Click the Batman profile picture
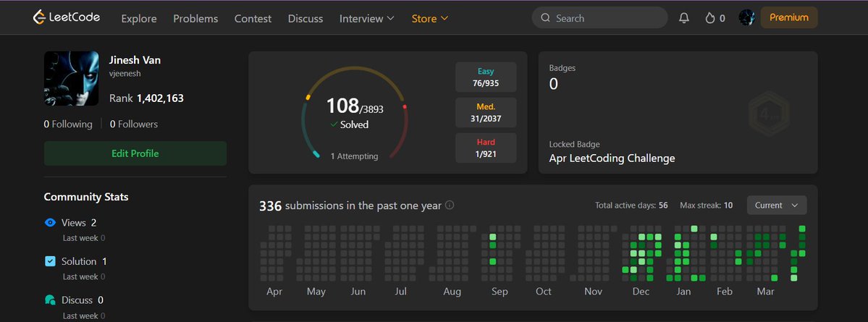The image size is (868, 322). 72,79
